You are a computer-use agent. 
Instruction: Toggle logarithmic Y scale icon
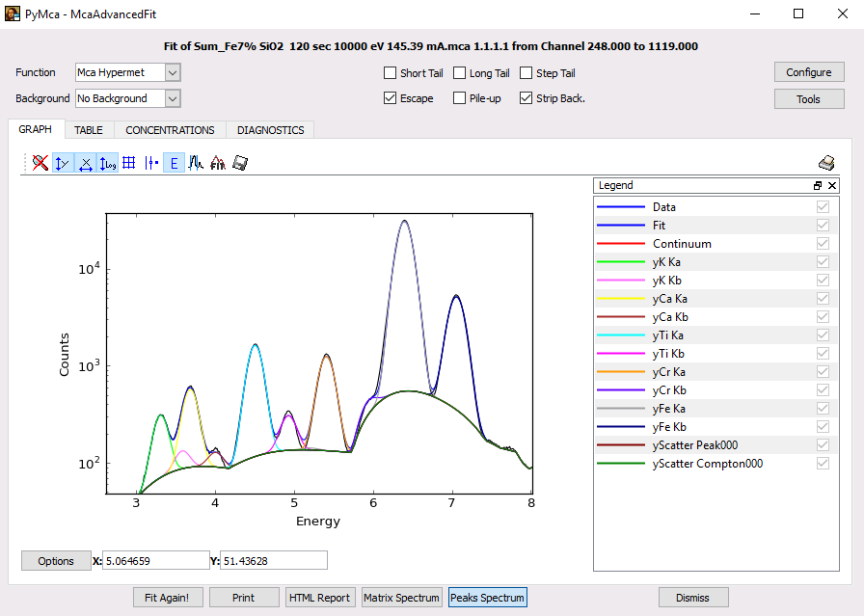pyautogui.click(x=107, y=163)
